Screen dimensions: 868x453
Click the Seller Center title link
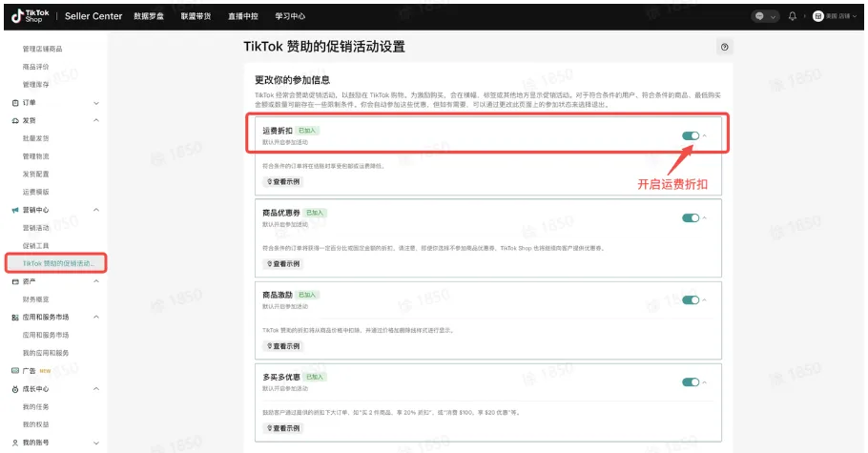tap(93, 16)
